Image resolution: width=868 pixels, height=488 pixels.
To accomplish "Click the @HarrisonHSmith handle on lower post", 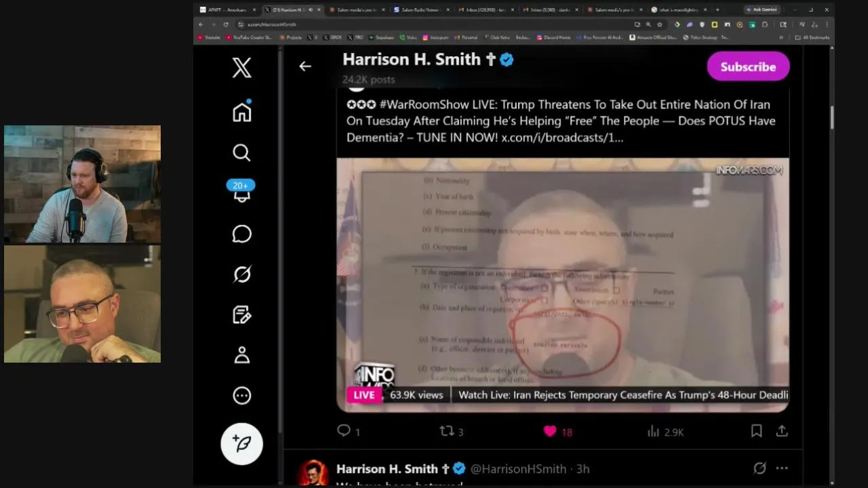I will (518, 469).
